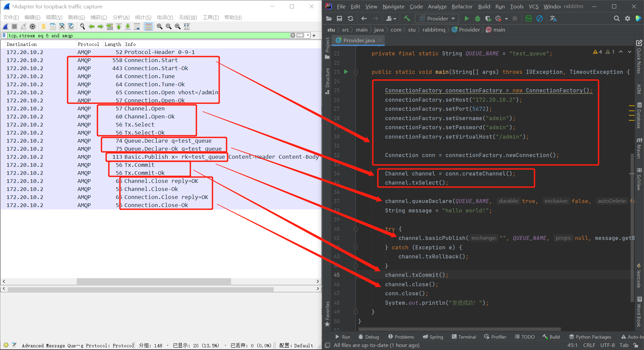
Task: Open IntelliJ Refactor menu
Action: 462,6
